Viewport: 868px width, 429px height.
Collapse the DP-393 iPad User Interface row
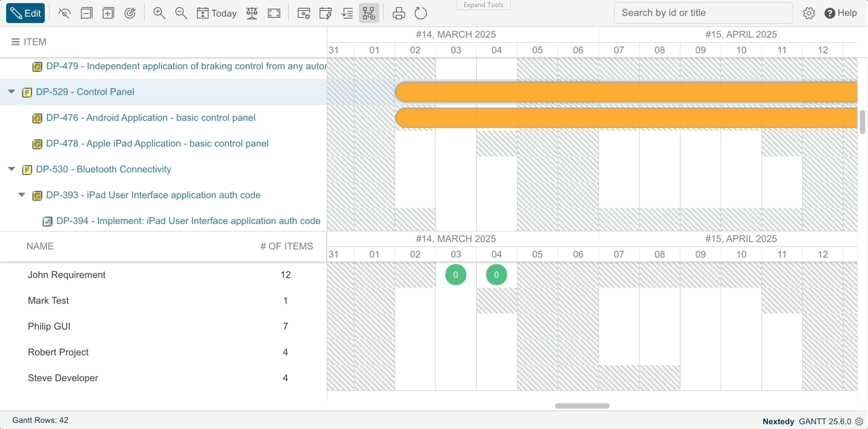click(x=22, y=195)
